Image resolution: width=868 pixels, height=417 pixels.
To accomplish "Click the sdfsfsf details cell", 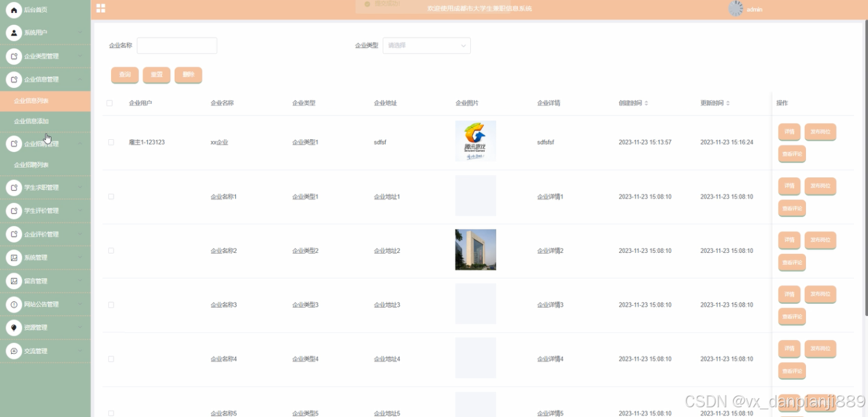I will pos(545,142).
